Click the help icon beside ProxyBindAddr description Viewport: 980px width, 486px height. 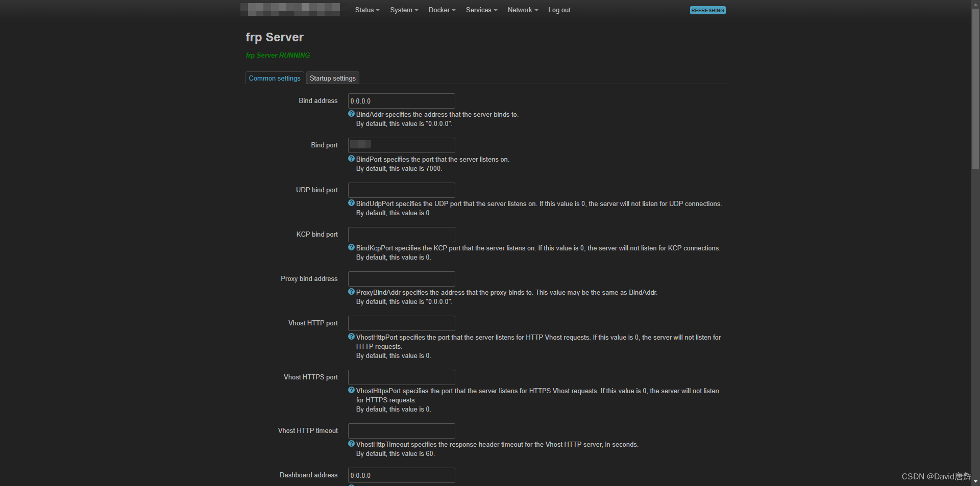[351, 292]
